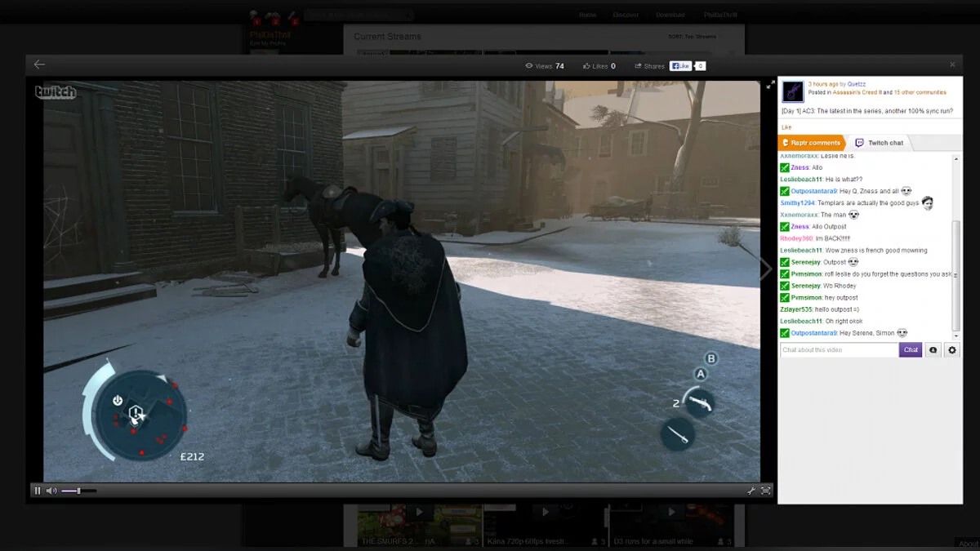Click the Twitch logo on the video
This screenshot has height=551, width=980.
click(x=56, y=91)
